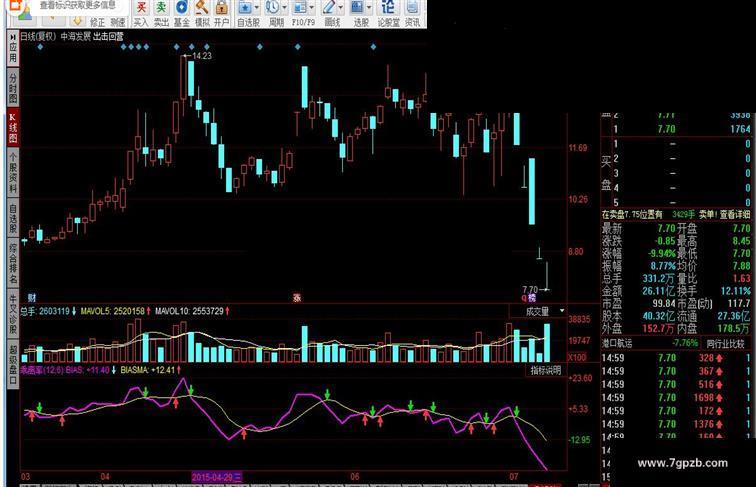This screenshot has height=487, width=756.
Task: Click the 涨幅 -9.94% value
Action: [x=661, y=253]
